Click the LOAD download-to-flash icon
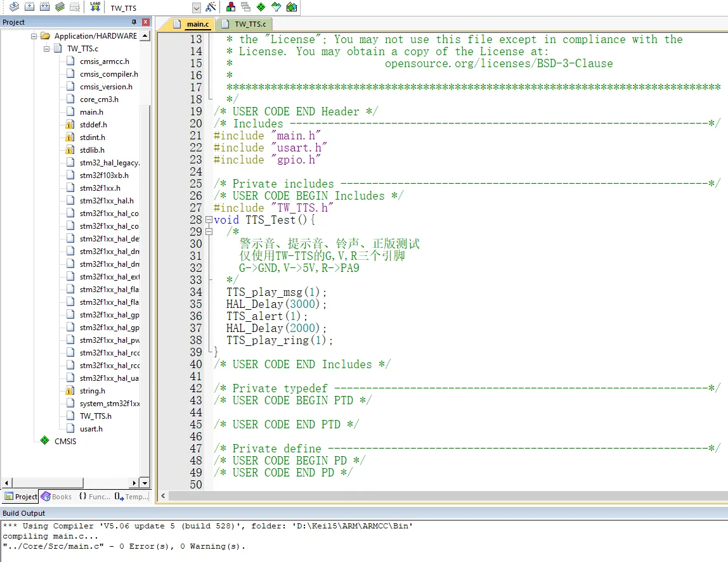The height and width of the screenshot is (562, 728). point(95,7)
